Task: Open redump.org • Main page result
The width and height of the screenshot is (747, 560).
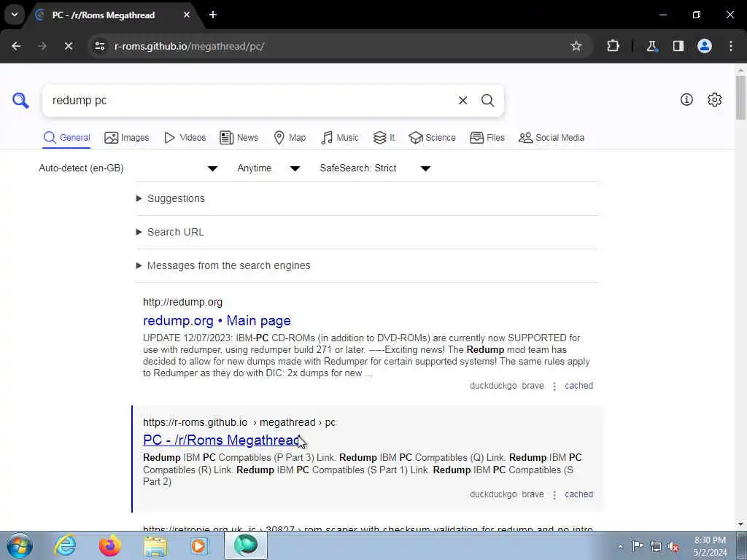Action: [x=217, y=321]
